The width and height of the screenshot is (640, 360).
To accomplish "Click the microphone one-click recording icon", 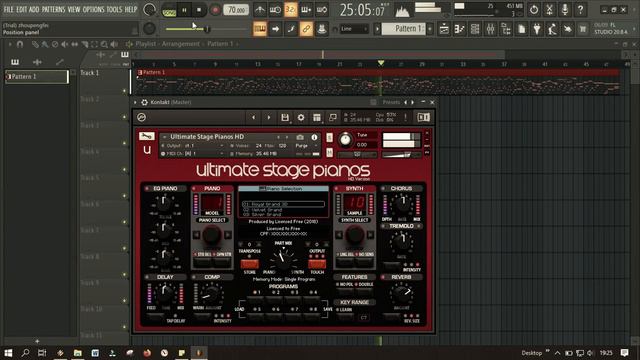I will pyautogui.click(x=564, y=9).
